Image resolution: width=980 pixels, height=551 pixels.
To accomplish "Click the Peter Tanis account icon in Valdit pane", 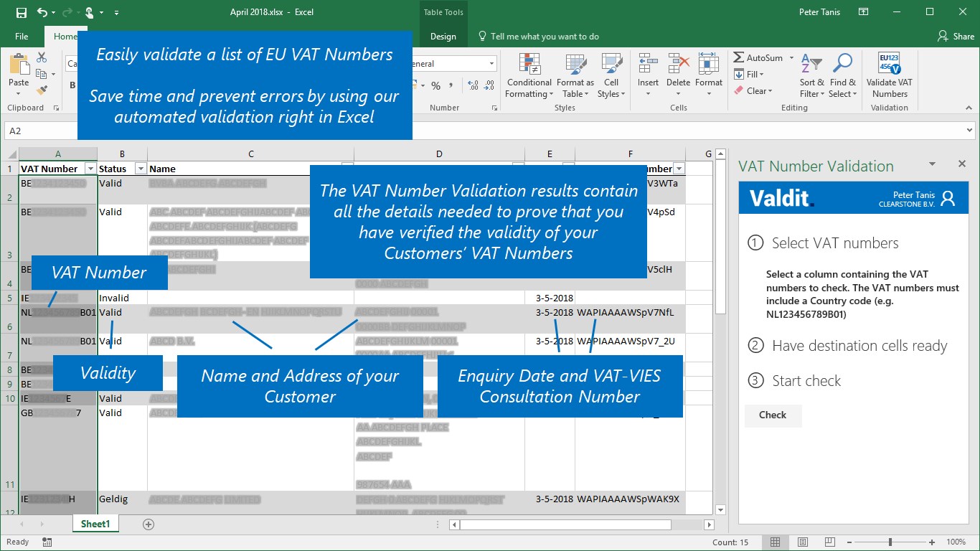I will (948, 198).
